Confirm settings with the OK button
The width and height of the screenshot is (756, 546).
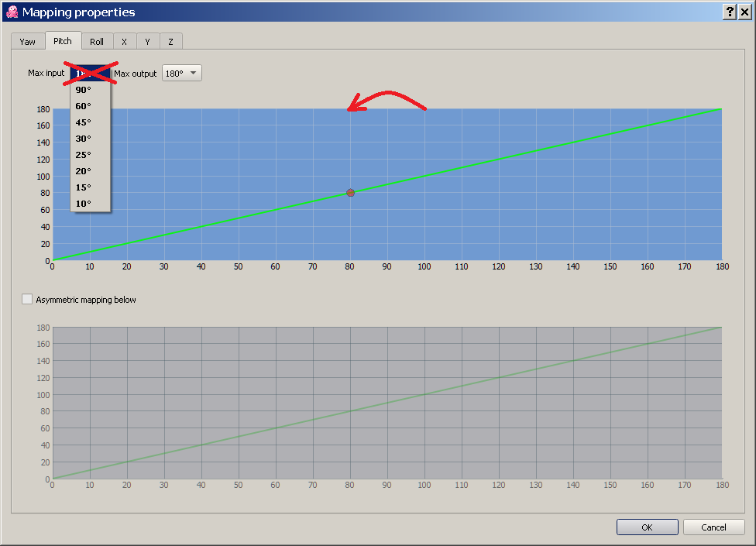(647, 527)
